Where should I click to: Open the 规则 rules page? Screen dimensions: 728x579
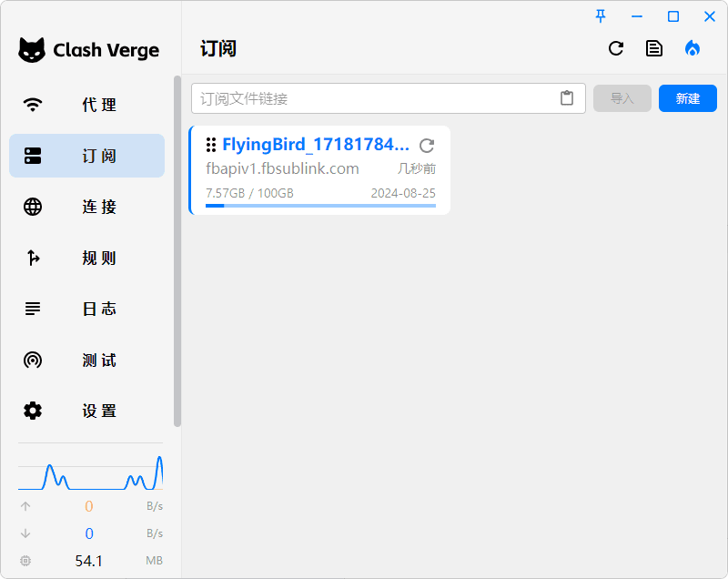86,258
